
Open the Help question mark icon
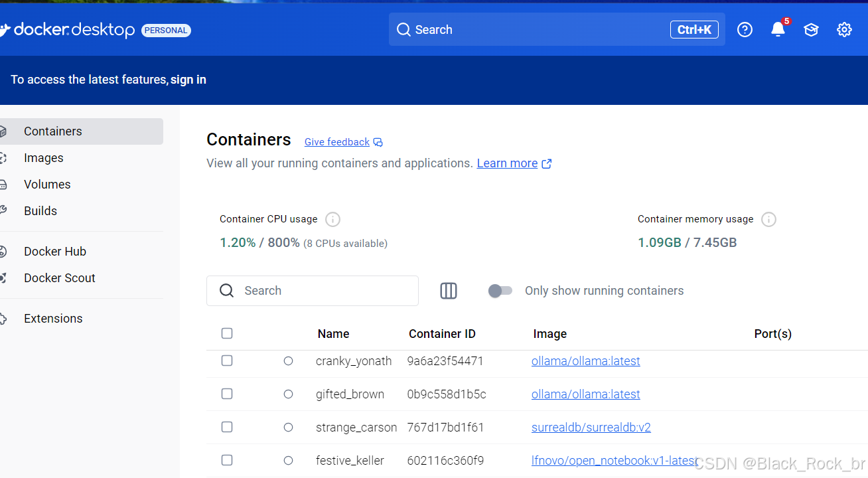745,30
